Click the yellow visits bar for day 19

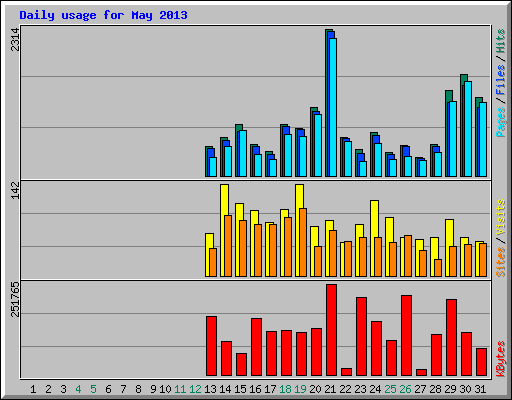click(x=299, y=230)
